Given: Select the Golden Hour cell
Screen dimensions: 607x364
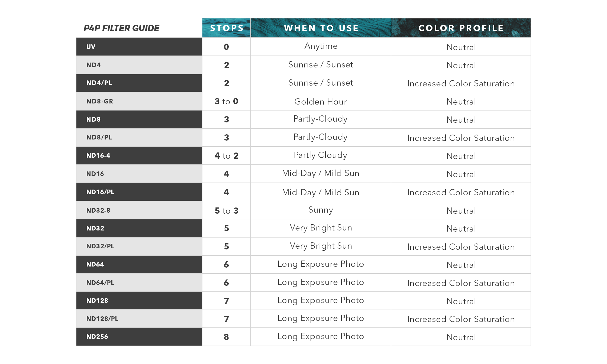Looking at the screenshot, I should [x=321, y=102].
